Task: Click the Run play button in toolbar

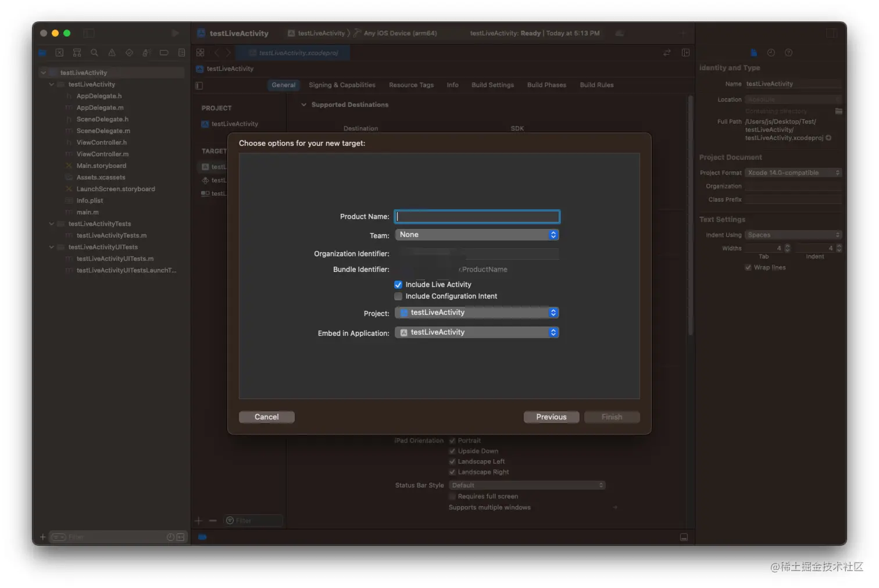Action: coord(175,33)
